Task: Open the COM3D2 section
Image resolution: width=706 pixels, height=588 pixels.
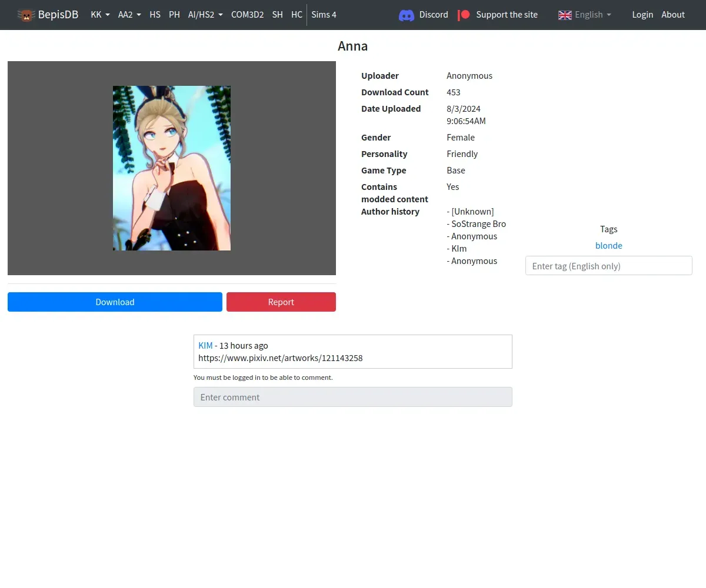Action: coord(247,15)
